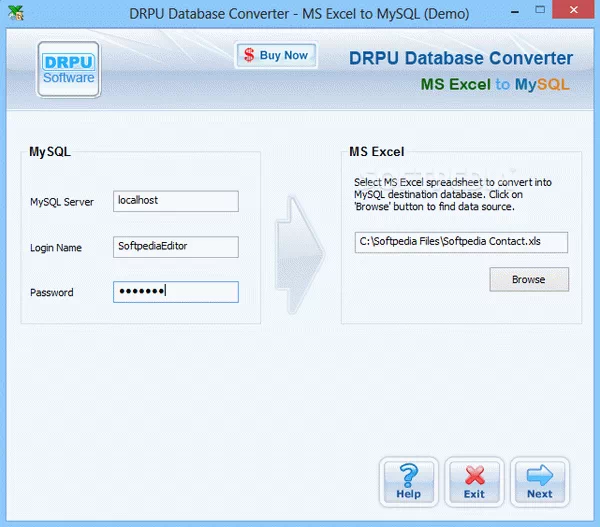This screenshot has width=600, height=527.
Task: Focus the Login Name input field
Action: click(x=176, y=247)
